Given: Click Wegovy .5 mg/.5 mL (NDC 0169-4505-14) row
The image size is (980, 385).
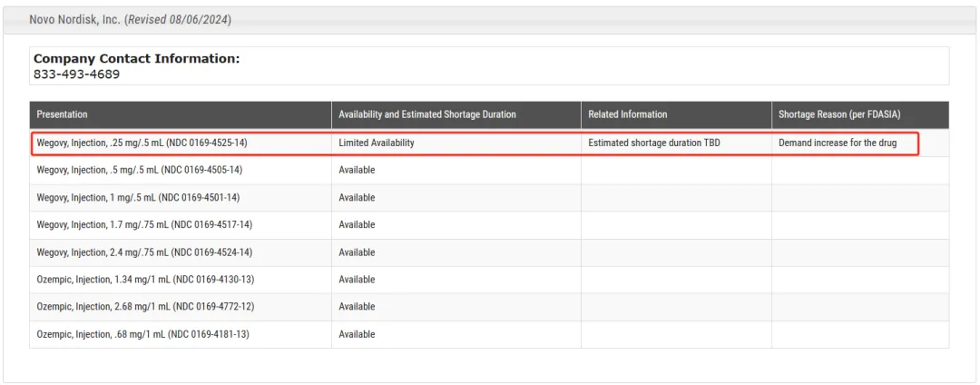Looking at the screenshot, I should point(139,170).
